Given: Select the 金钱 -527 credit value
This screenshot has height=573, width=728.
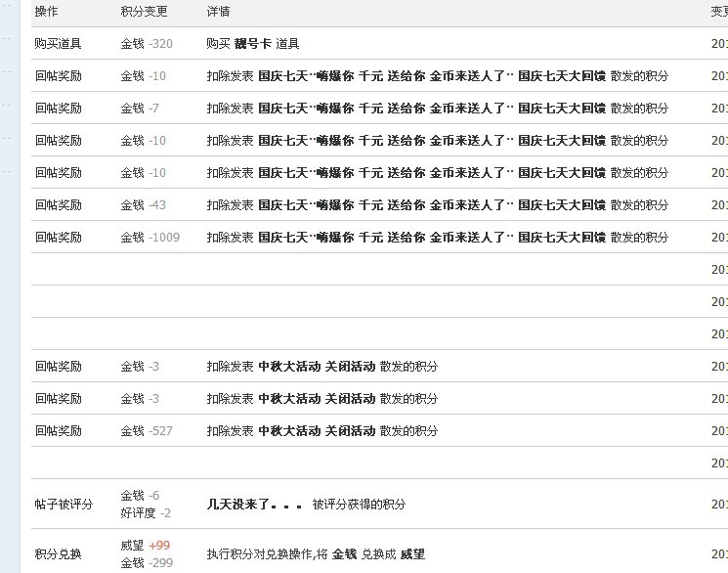Looking at the screenshot, I should (x=147, y=431).
